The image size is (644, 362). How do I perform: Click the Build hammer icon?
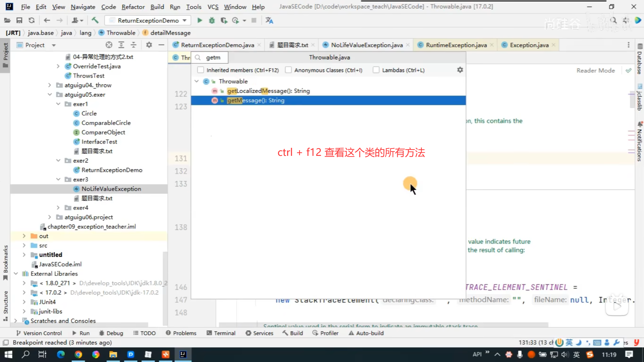tap(95, 20)
